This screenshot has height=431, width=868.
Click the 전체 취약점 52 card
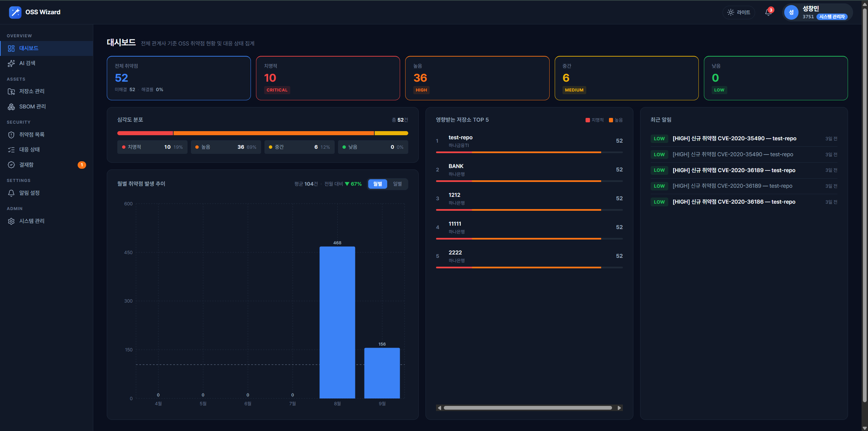(179, 78)
